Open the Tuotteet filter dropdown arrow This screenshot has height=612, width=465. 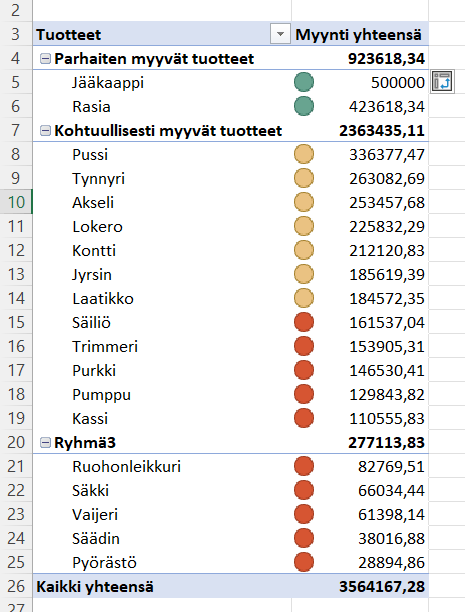click(280, 34)
